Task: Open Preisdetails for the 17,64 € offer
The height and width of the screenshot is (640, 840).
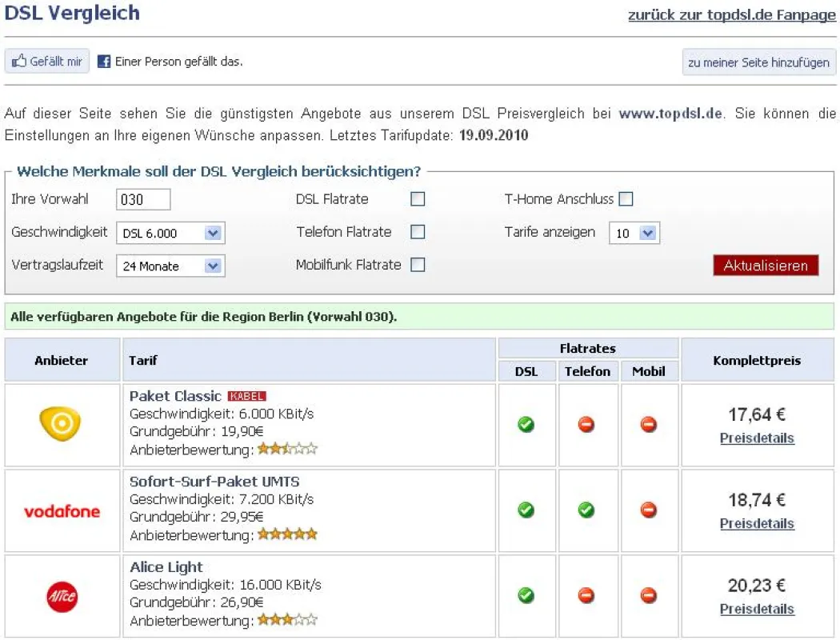Action: click(757, 438)
